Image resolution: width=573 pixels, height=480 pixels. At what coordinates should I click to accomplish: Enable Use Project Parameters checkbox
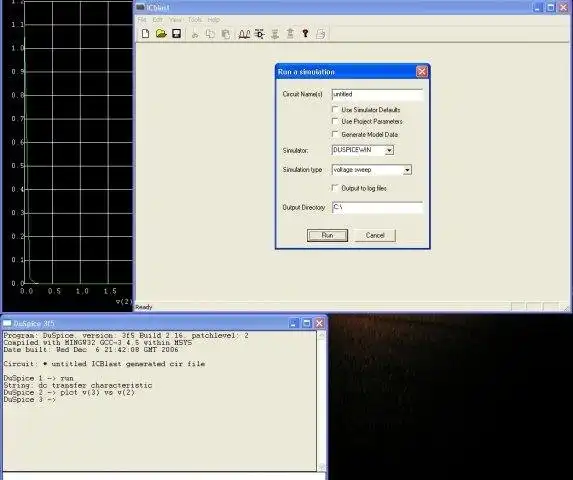click(335, 121)
